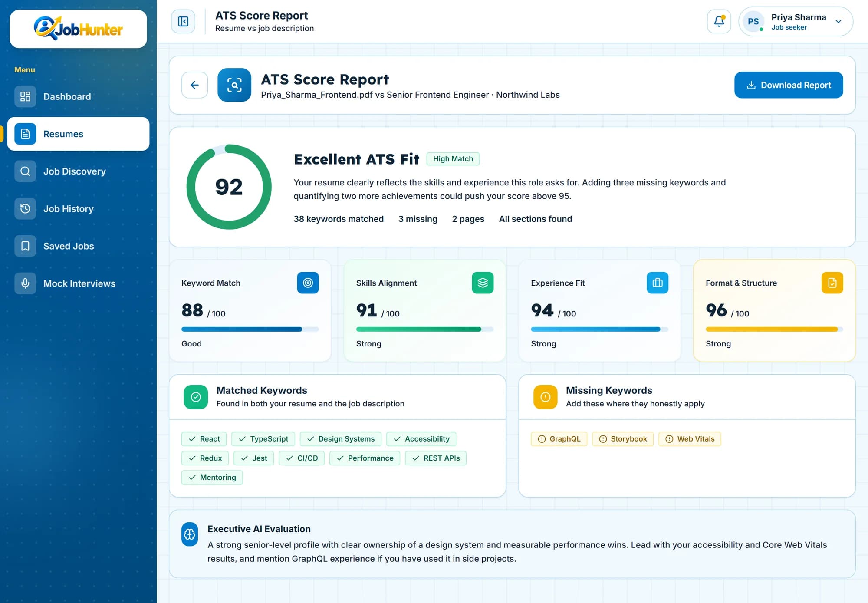Click the Keyword Match score 88
868x603 pixels.
point(192,310)
